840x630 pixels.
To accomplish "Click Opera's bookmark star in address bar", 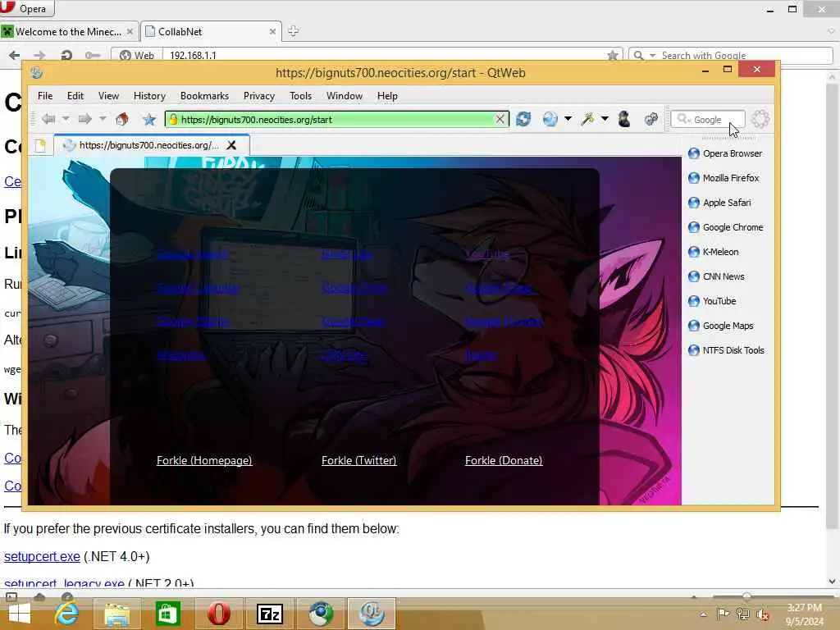I will [x=612, y=55].
